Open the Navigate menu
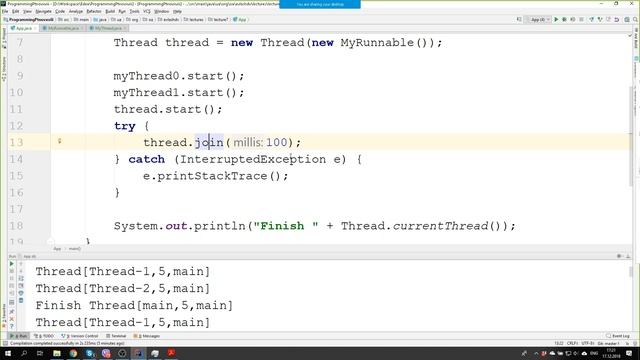 tap(43, 11)
